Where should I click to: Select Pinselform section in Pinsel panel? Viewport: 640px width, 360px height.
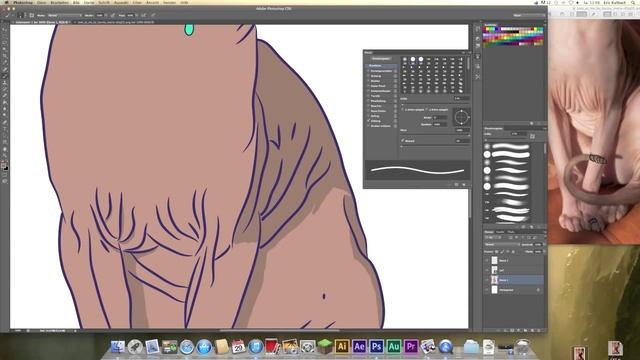(x=381, y=65)
